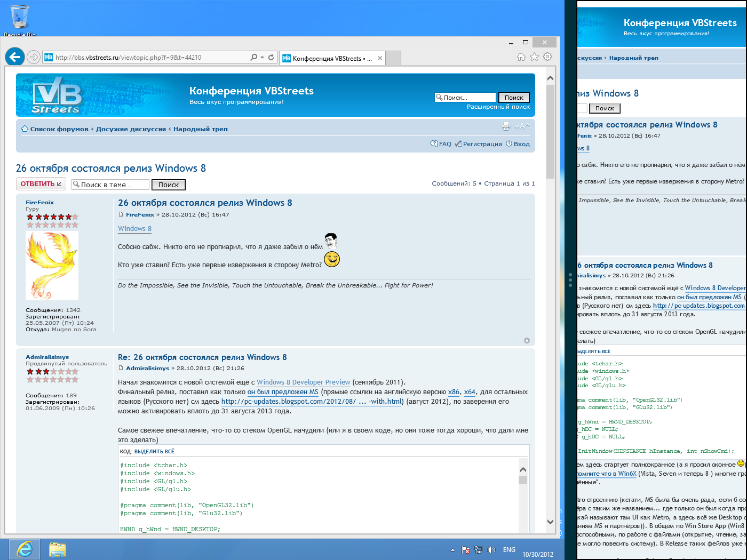Click the Регистрация link
747x560 pixels.
point(482,144)
